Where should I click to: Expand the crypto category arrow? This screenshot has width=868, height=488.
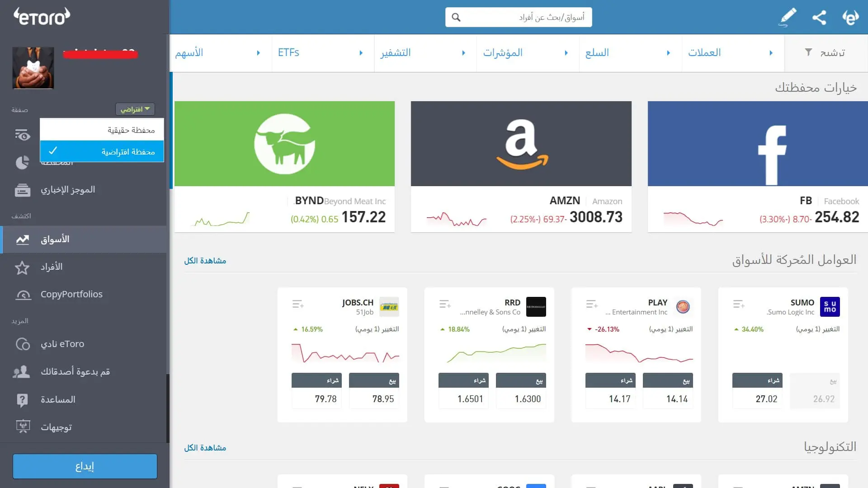[463, 53]
